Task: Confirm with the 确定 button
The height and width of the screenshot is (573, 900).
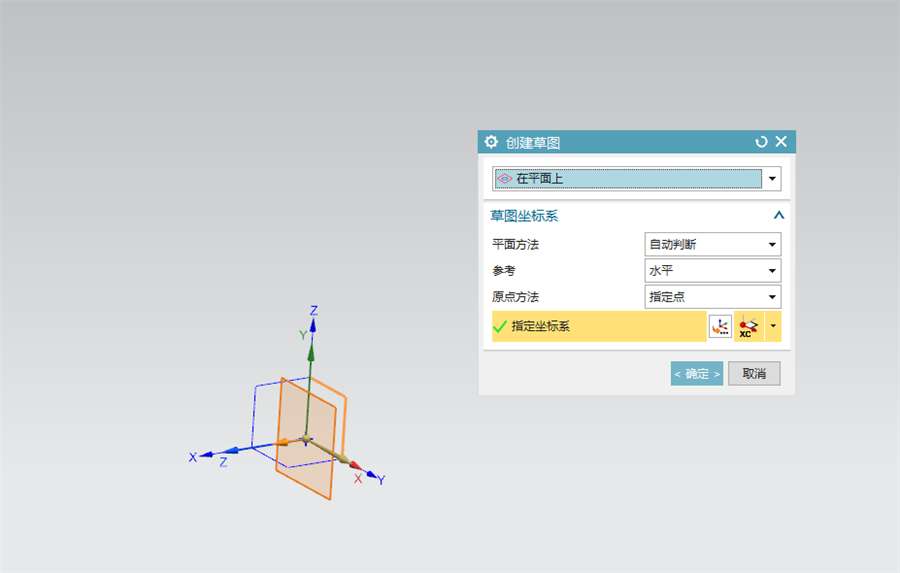Action: click(697, 374)
